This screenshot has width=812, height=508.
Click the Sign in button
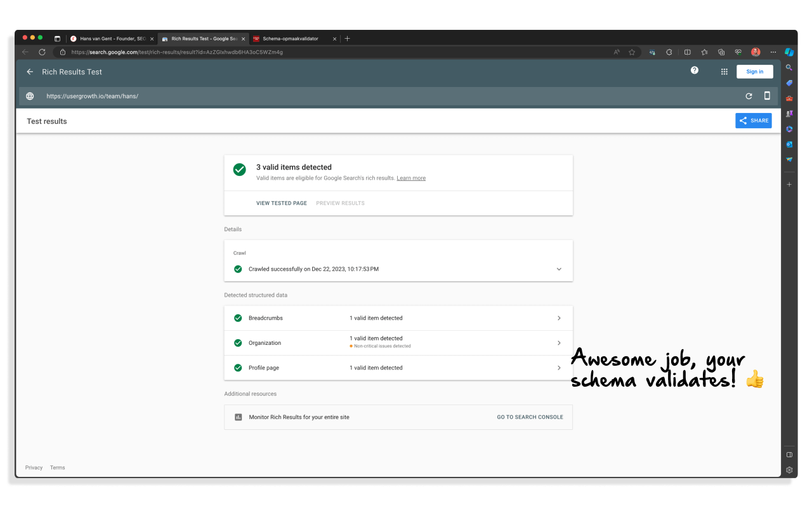[x=755, y=72]
